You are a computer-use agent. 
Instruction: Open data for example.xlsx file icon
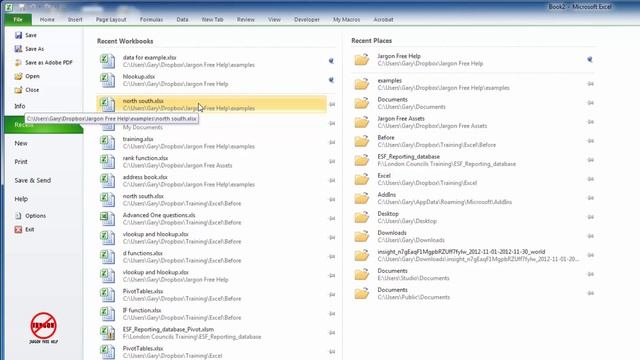(x=108, y=61)
